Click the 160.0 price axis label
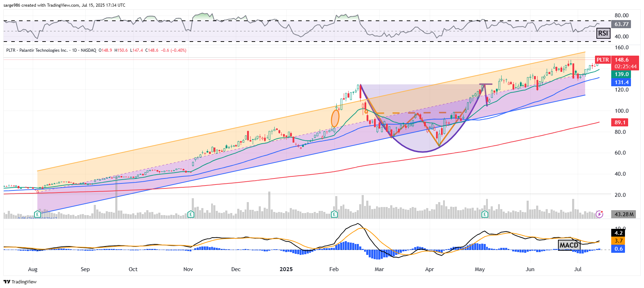This screenshot has width=644, height=288. (x=621, y=48)
